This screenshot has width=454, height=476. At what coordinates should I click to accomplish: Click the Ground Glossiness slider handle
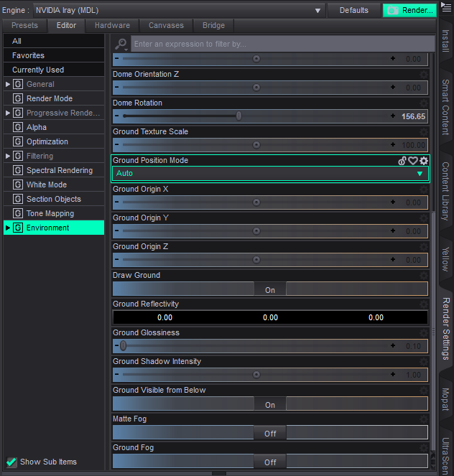click(x=123, y=345)
